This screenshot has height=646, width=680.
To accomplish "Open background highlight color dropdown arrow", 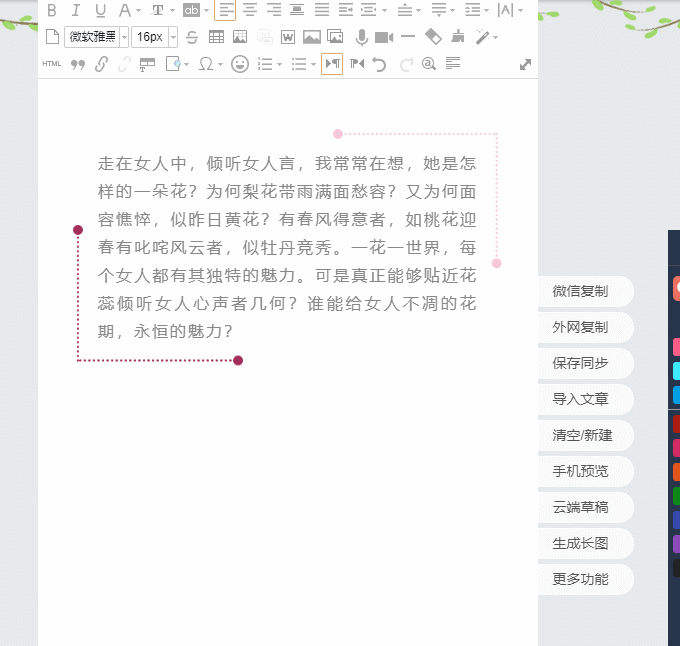I will (x=206, y=10).
